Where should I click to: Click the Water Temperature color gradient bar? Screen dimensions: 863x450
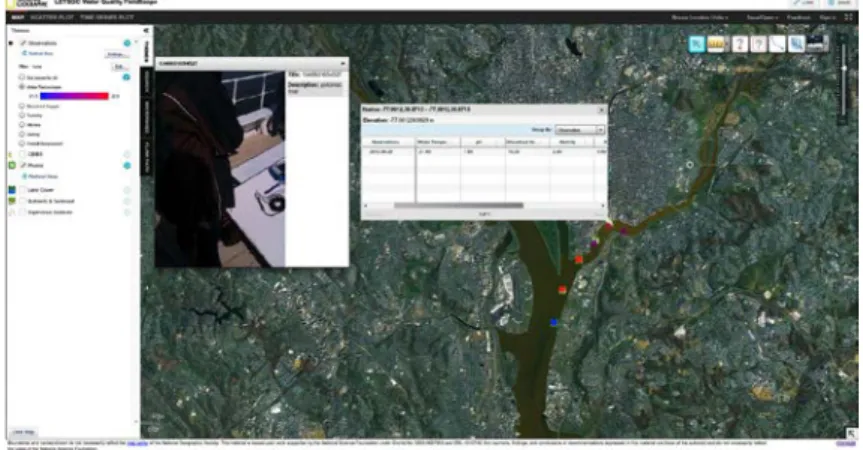(74, 96)
